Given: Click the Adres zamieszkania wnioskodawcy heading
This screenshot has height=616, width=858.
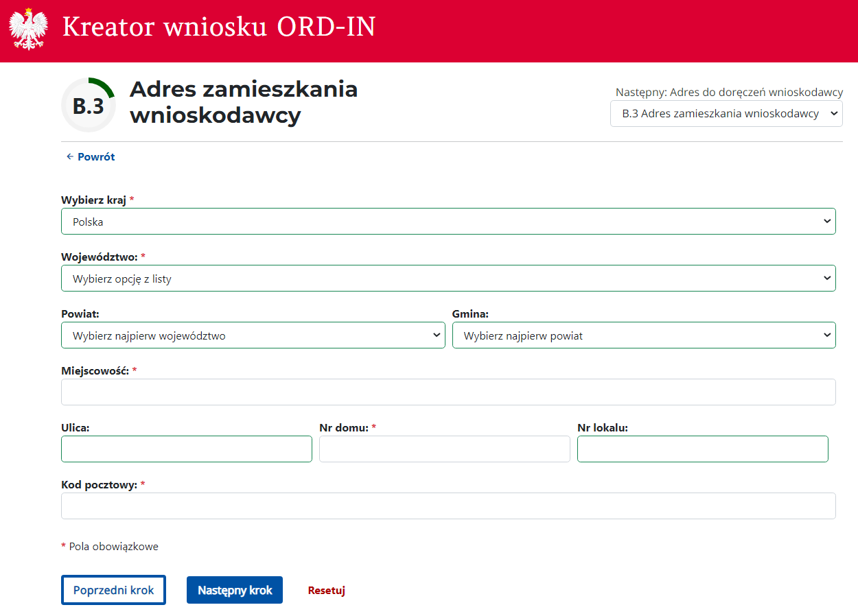Looking at the screenshot, I should pos(244,102).
